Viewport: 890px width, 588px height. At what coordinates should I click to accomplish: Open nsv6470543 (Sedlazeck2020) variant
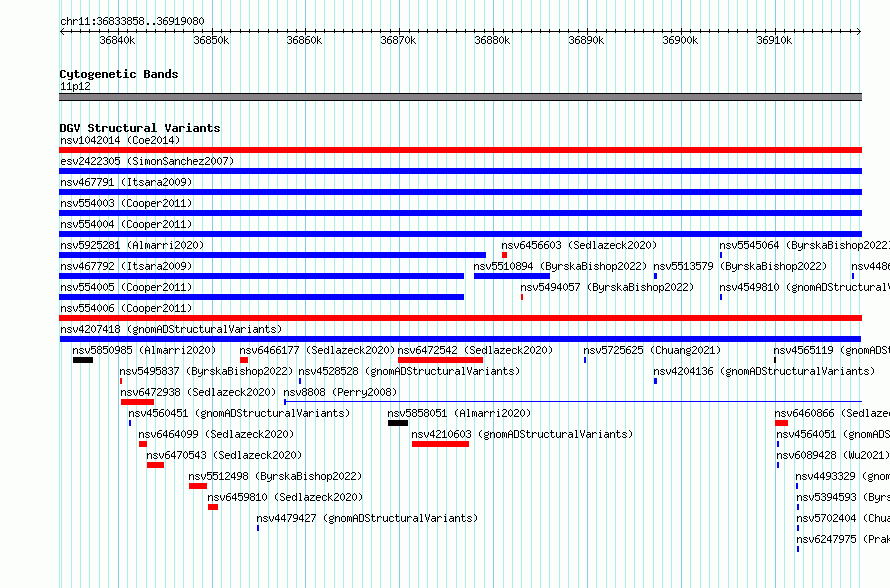click(224, 455)
